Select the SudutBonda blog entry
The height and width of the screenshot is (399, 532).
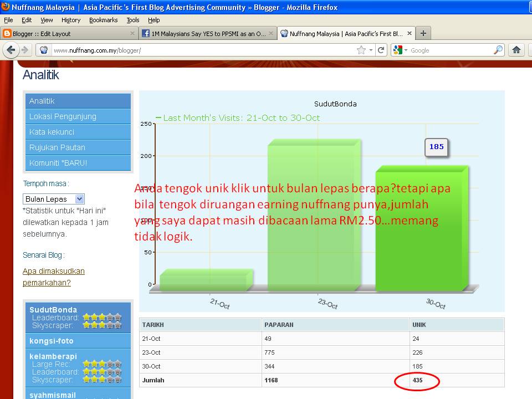tap(53, 310)
